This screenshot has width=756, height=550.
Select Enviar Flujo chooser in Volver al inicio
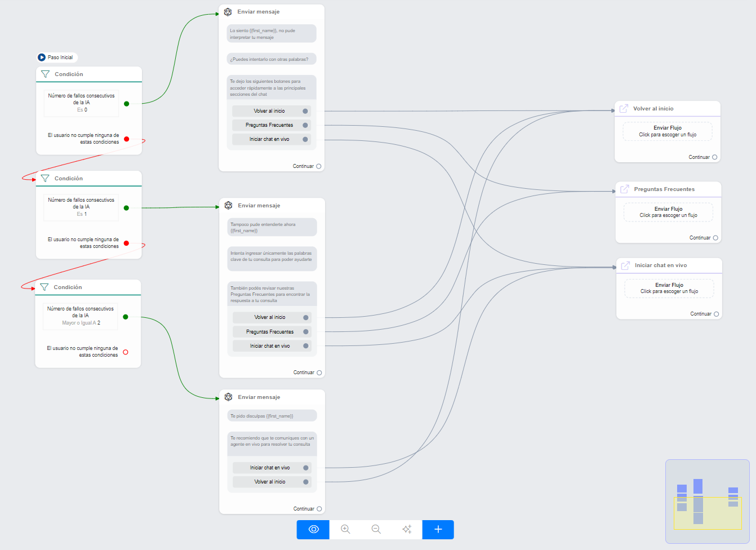(x=668, y=131)
